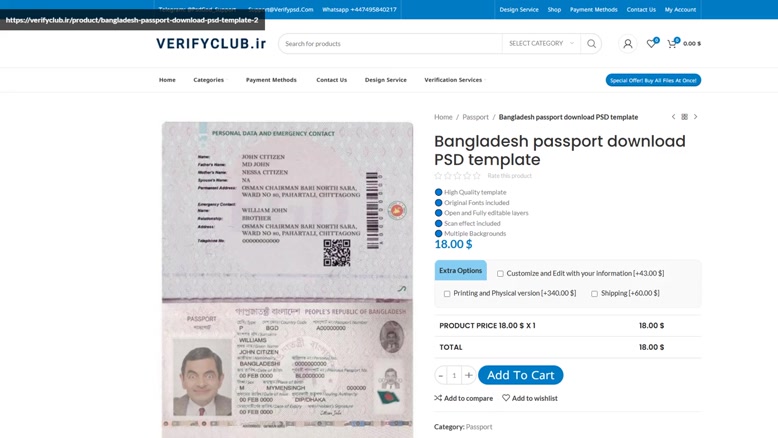
Task: Tick the Shipping extra option
Action: [x=594, y=294]
